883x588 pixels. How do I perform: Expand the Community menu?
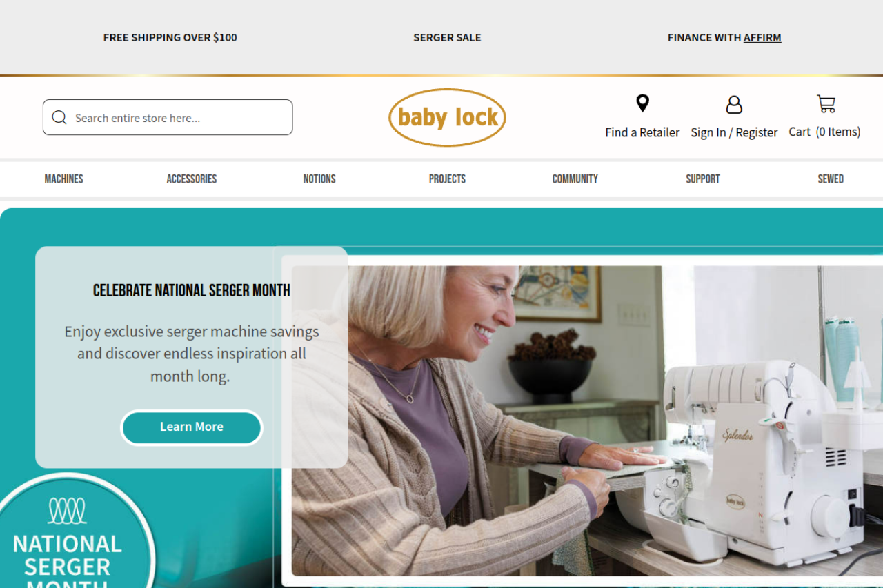[x=575, y=179]
